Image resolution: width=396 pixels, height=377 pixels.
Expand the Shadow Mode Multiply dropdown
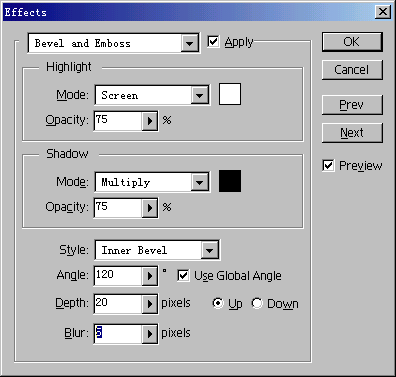point(200,182)
